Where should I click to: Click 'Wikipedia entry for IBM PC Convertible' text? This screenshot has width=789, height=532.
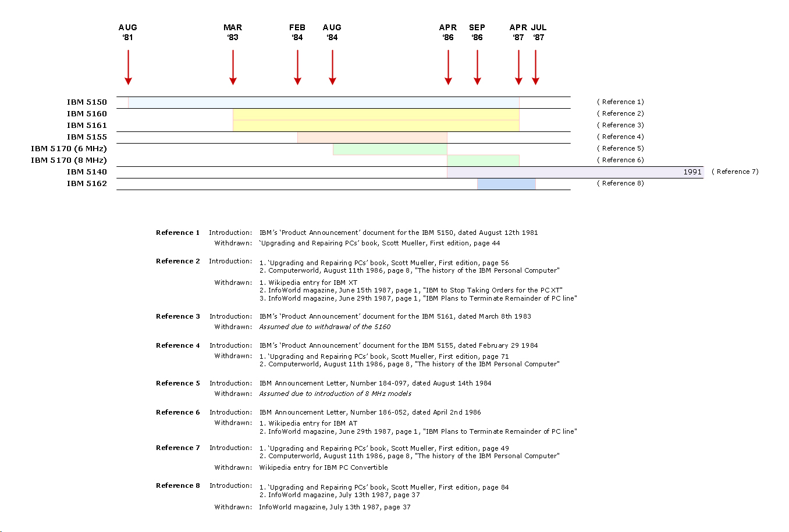coord(324,467)
